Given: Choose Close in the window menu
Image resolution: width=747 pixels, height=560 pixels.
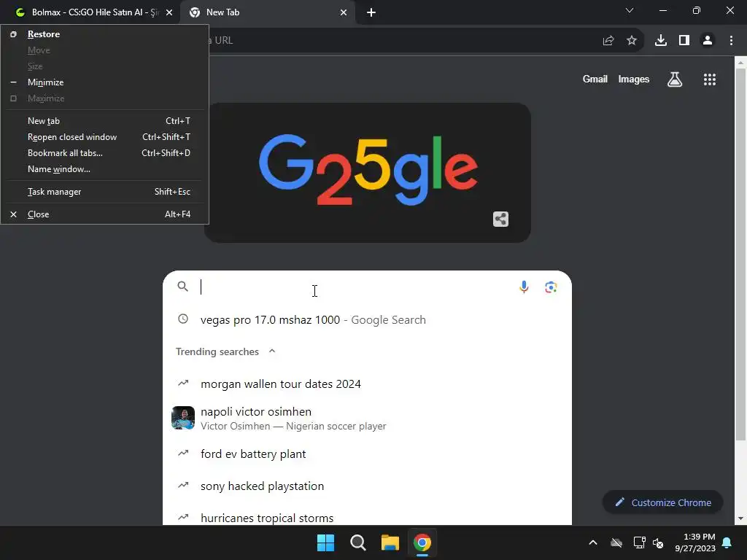Looking at the screenshot, I should [x=105, y=214].
